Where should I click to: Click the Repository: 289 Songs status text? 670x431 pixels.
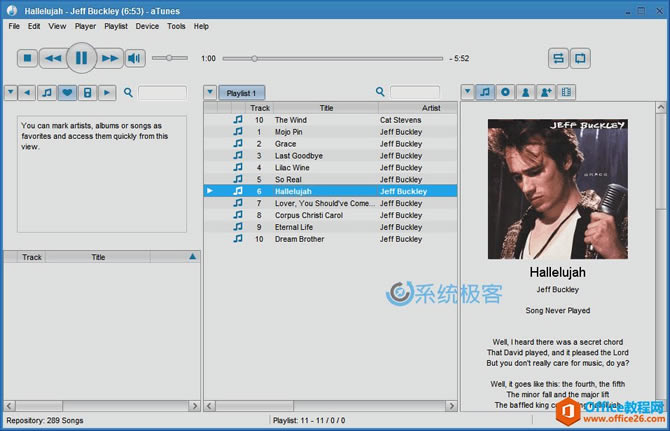(x=44, y=420)
